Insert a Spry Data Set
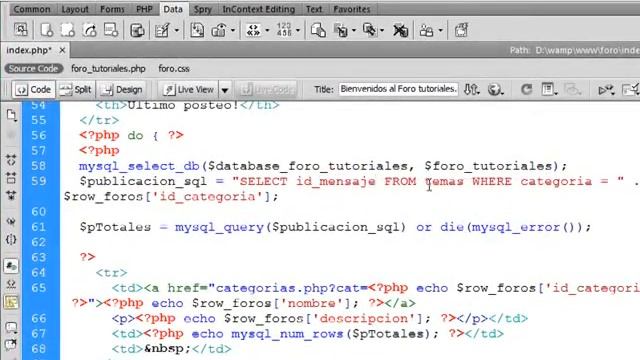This screenshot has height=360, width=640. (47, 30)
